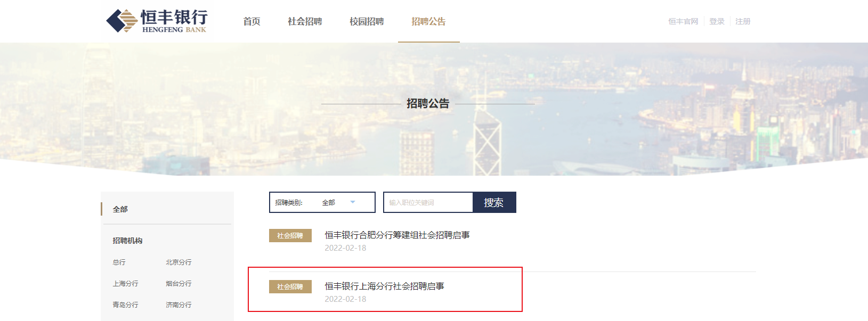
Task: Expand the 招聘类别 dropdown
Action: [322, 202]
